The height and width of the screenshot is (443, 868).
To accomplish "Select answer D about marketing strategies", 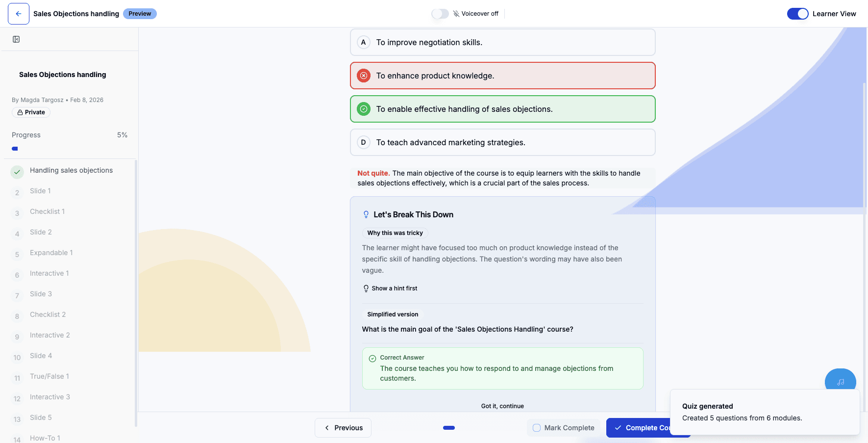I will [502, 142].
